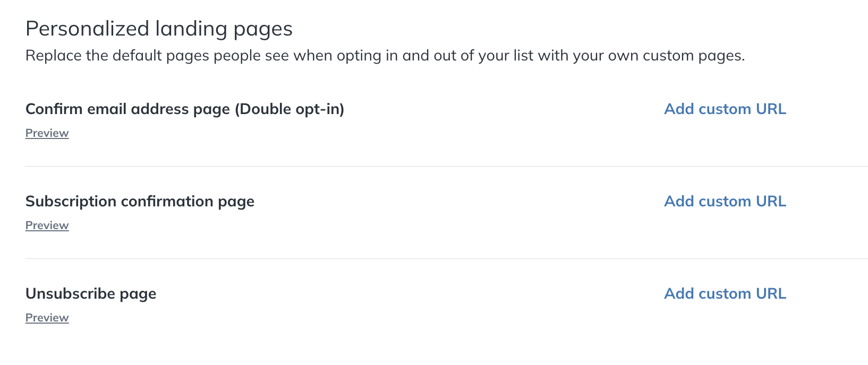Click the word 'Personalized' in the heading
The height and width of the screenshot is (365, 868).
(x=87, y=29)
